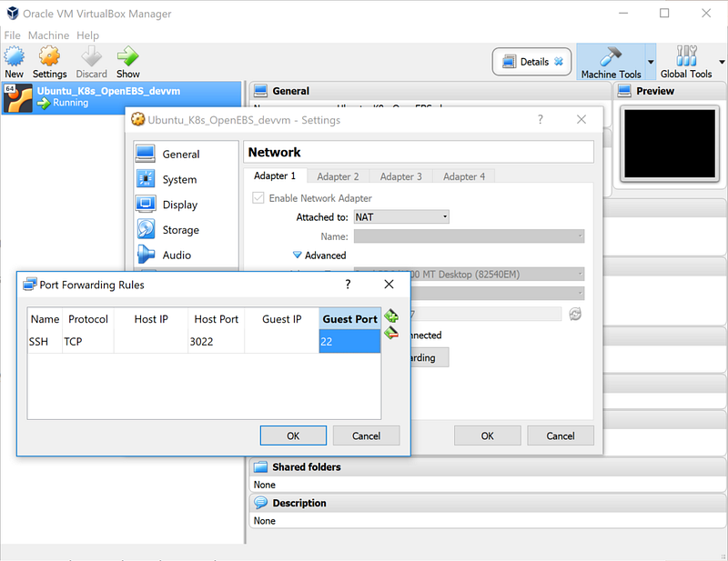Click Cancel in the Settings dialog
This screenshot has height=561, width=728.
click(x=560, y=436)
